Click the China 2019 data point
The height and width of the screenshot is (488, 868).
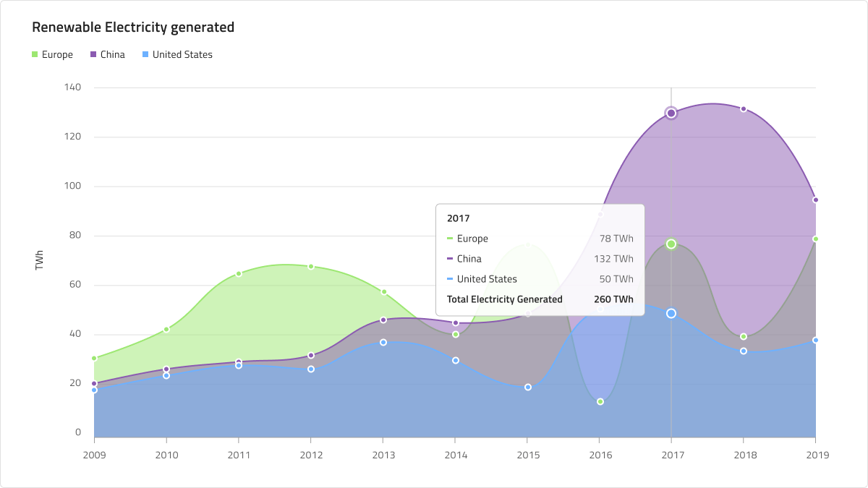tap(816, 200)
